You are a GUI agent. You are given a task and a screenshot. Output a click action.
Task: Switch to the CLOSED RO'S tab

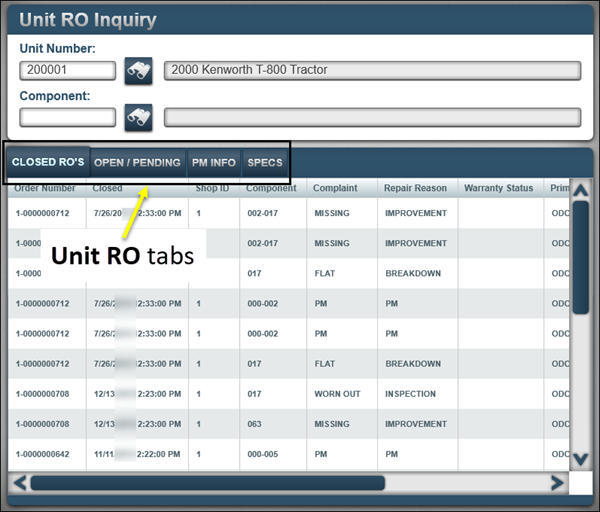47,162
